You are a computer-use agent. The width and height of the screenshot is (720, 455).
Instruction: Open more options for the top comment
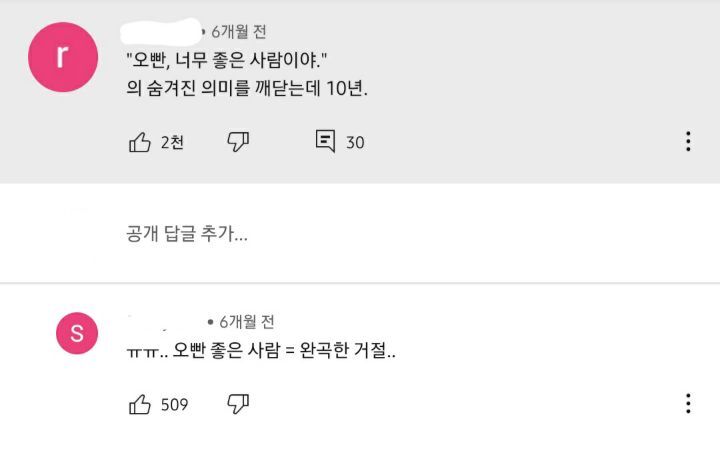click(x=688, y=142)
